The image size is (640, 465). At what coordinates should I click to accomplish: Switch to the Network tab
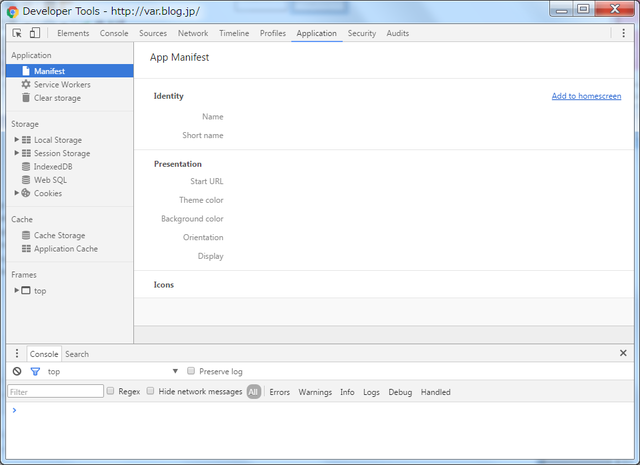coord(193,33)
